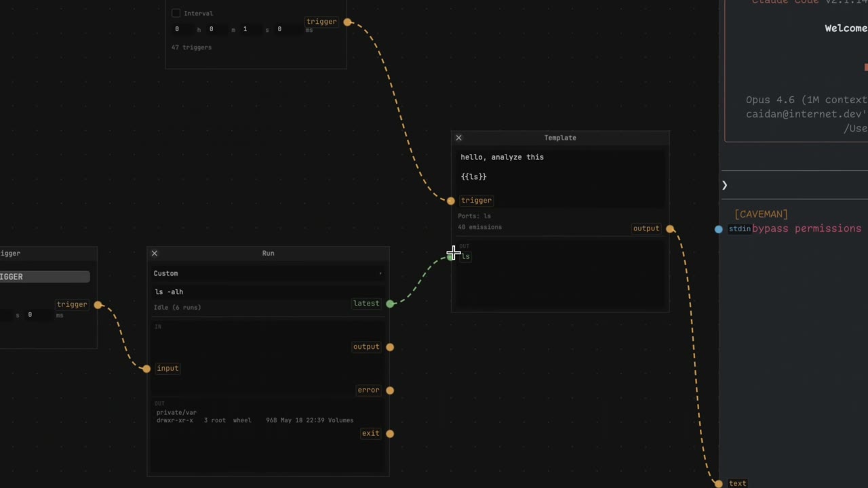
Task: Click the trigger port beside the TRIGGER button
Action: coord(98,305)
